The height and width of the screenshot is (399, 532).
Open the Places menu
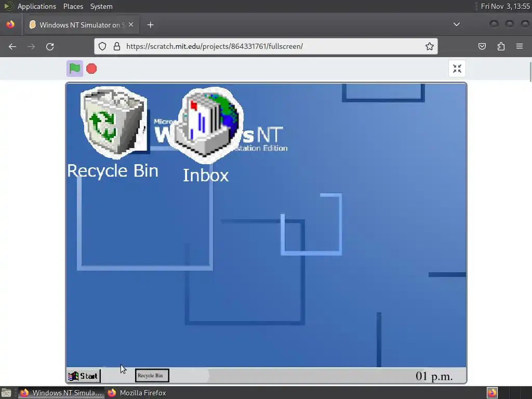(73, 6)
